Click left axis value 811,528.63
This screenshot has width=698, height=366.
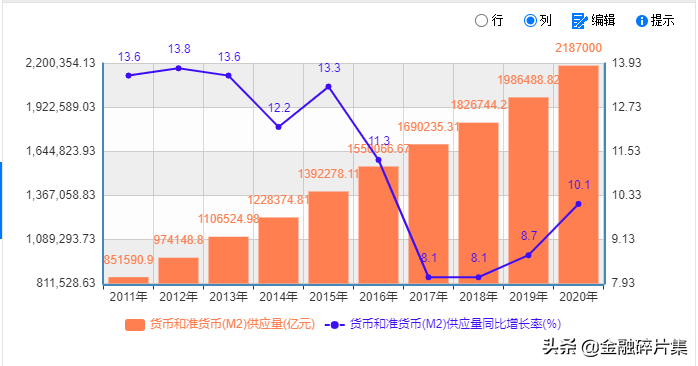[66, 283]
